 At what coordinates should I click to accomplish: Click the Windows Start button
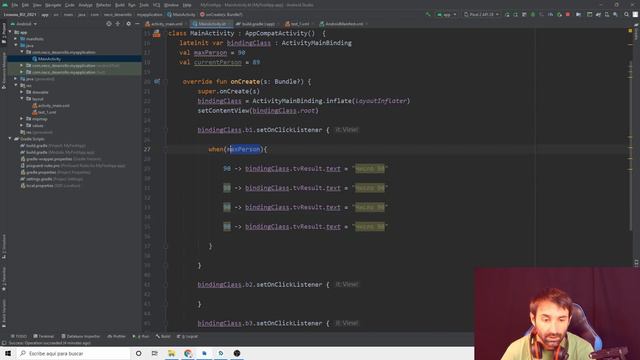point(8,353)
